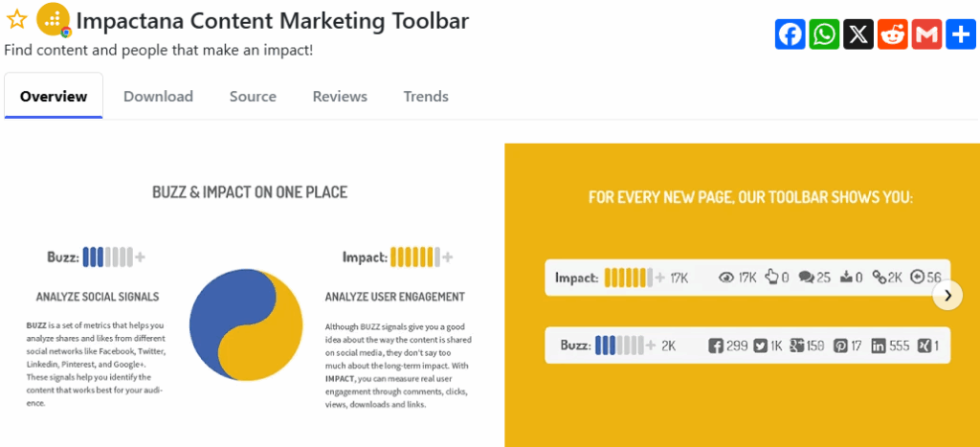
Task: Click the blue and yellow yin-yang graphic
Action: click(x=246, y=324)
